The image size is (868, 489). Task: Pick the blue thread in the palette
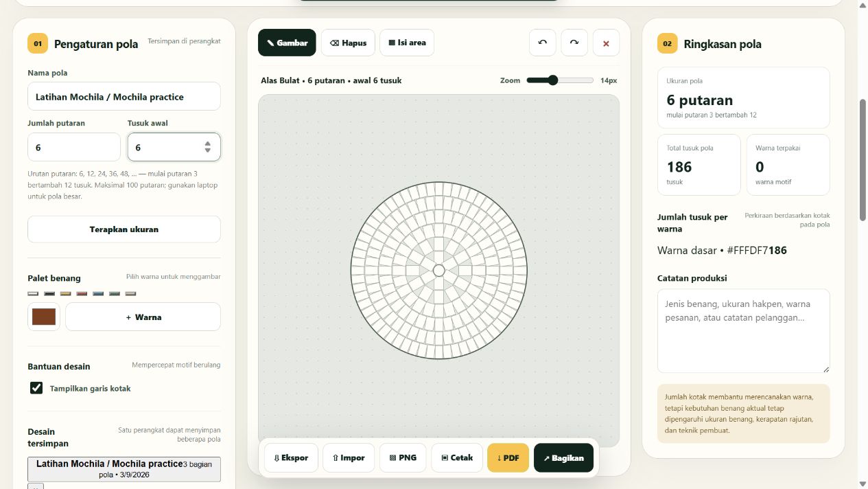click(98, 293)
